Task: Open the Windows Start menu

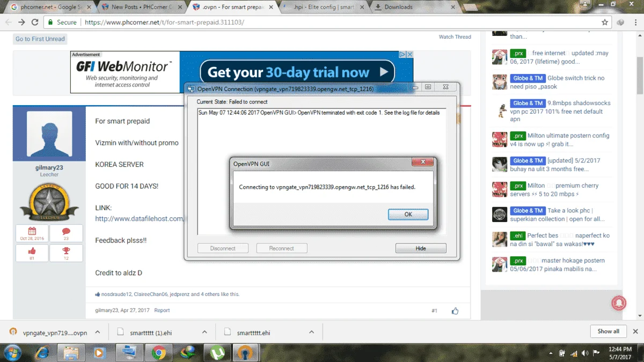Action: [12, 353]
